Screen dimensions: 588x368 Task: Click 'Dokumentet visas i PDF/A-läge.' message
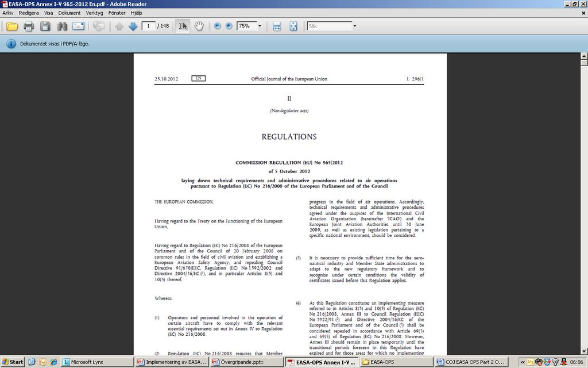pyautogui.click(x=55, y=44)
